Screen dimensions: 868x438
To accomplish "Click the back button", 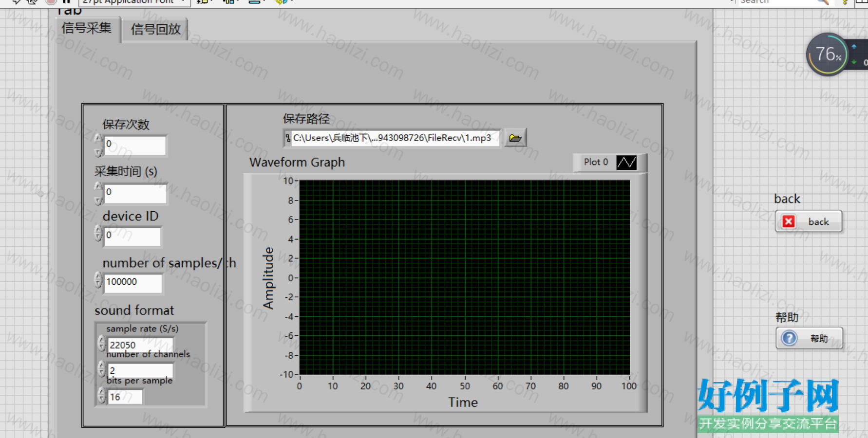I will pos(808,222).
